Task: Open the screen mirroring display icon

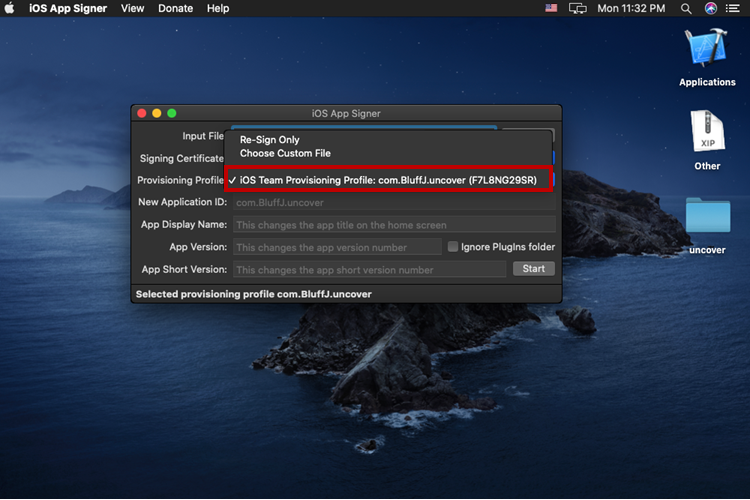Action: tap(577, 8)
